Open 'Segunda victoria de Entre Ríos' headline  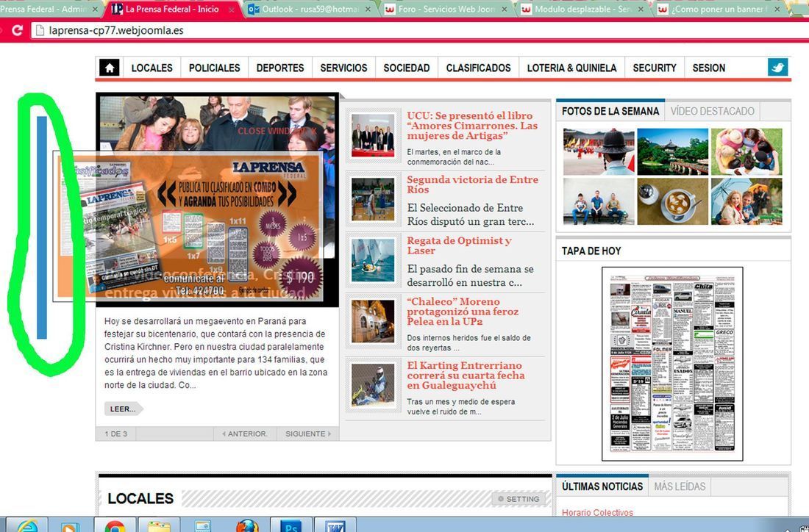472,184
